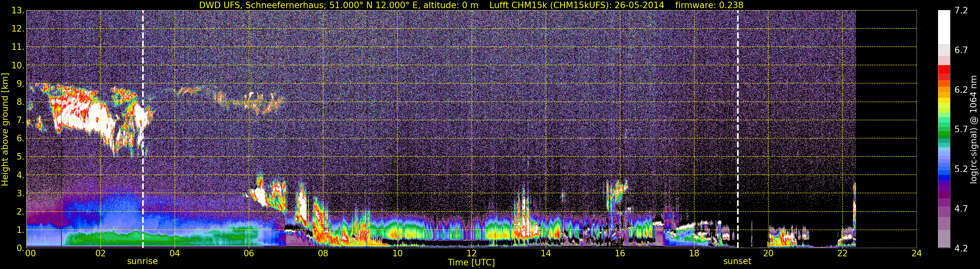Click the '20' time axis tick label
980x269 pixels.
point(768,253)
